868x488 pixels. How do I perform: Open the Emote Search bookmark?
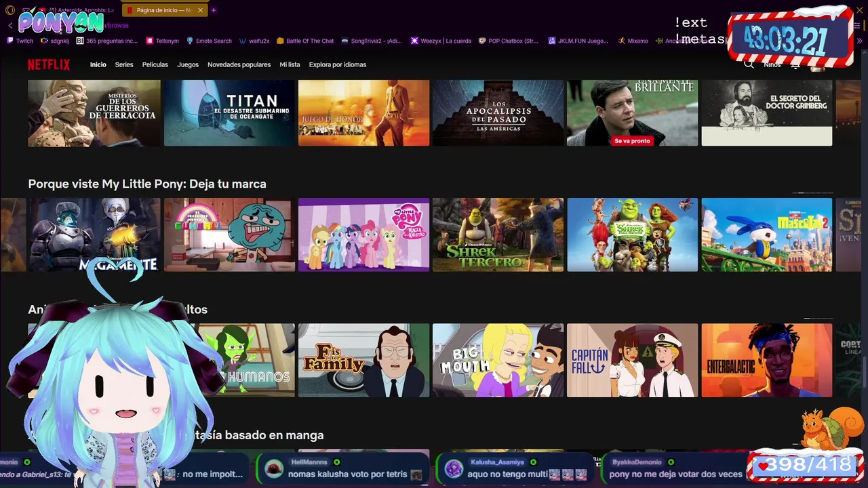[x=209, y=41]
